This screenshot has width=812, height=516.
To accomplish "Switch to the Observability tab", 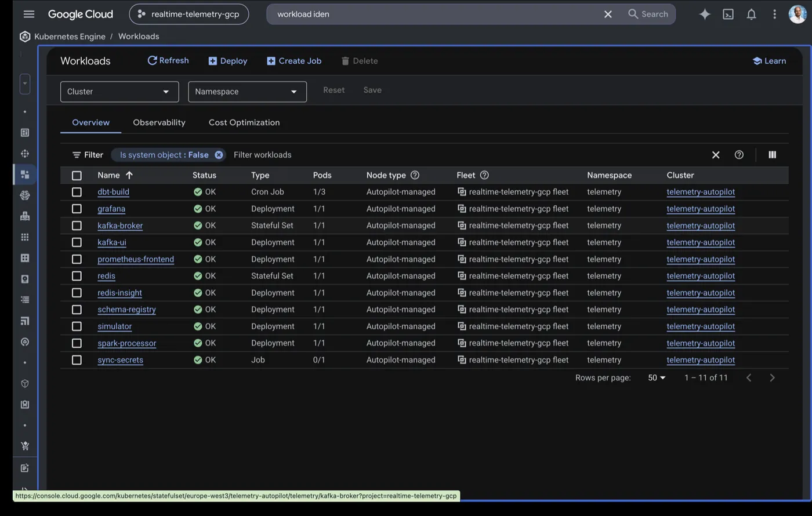I will (159, 122).
